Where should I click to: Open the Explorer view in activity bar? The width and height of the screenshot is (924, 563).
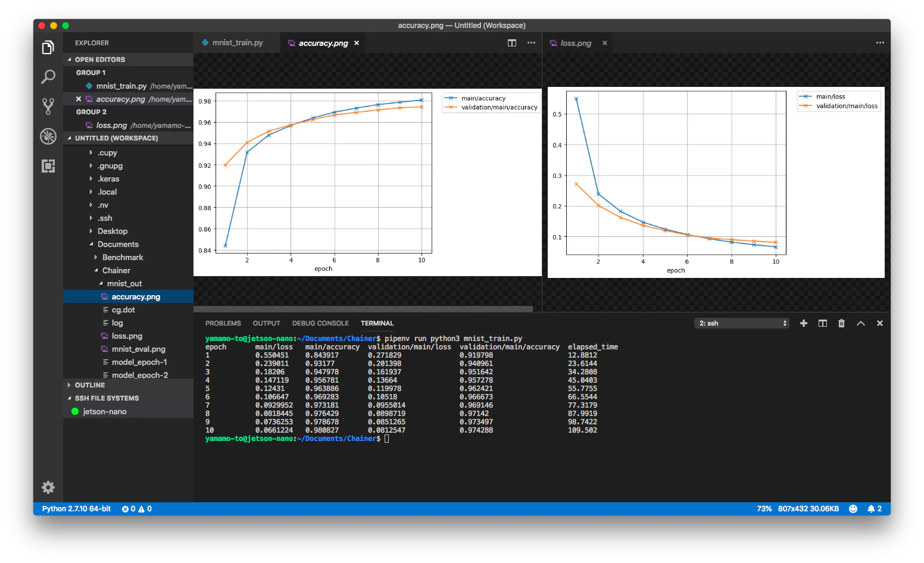tap(48, 48)
